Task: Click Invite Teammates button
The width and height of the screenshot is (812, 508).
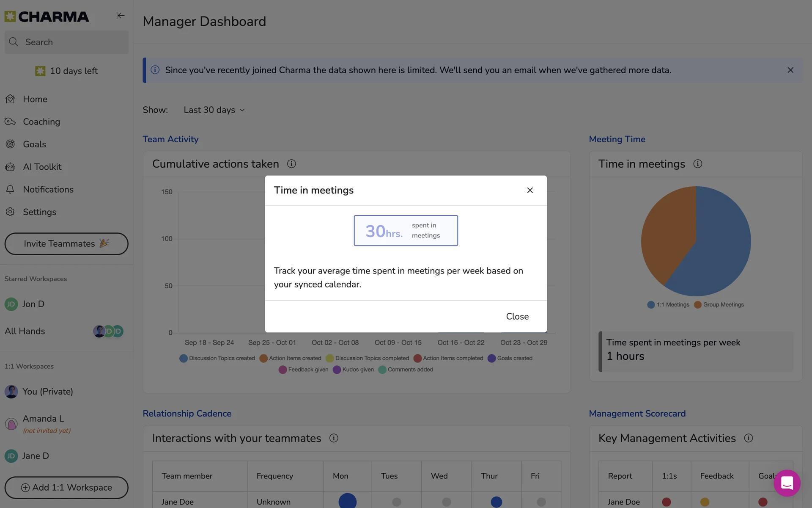Action: [66, 244]
